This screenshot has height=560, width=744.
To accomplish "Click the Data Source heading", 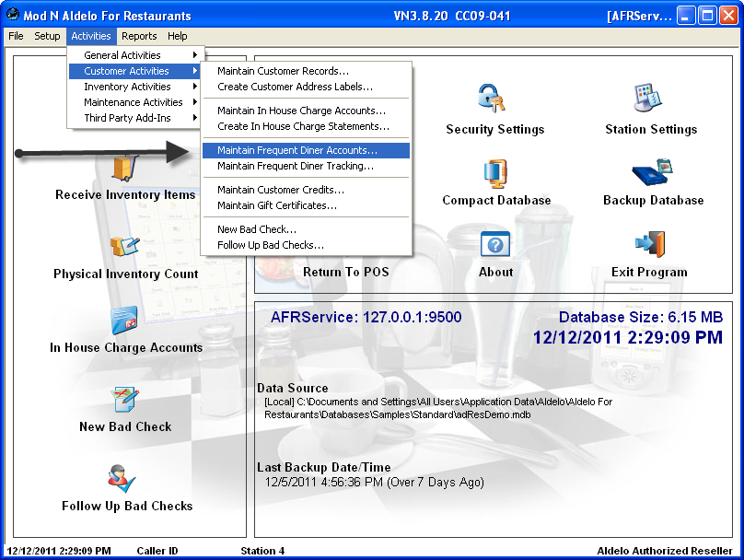I will pyautogui.click(x=292, y=388).
